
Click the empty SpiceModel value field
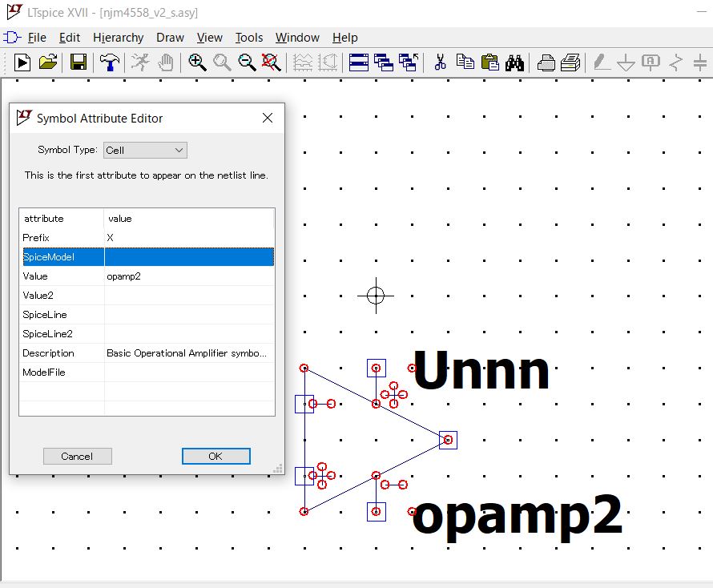click(189, 257)
